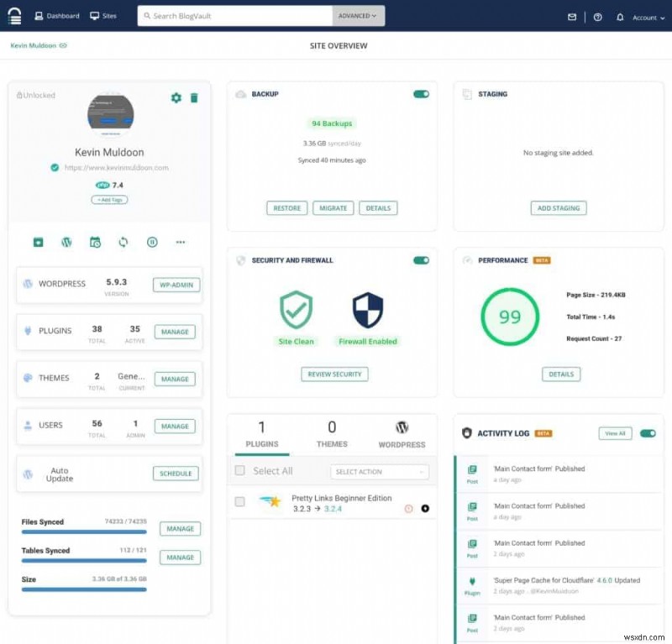Check the Select All checkbox
Image resolution: width=672 pixels, height=644 pixels.
click(x=239, y=471)
